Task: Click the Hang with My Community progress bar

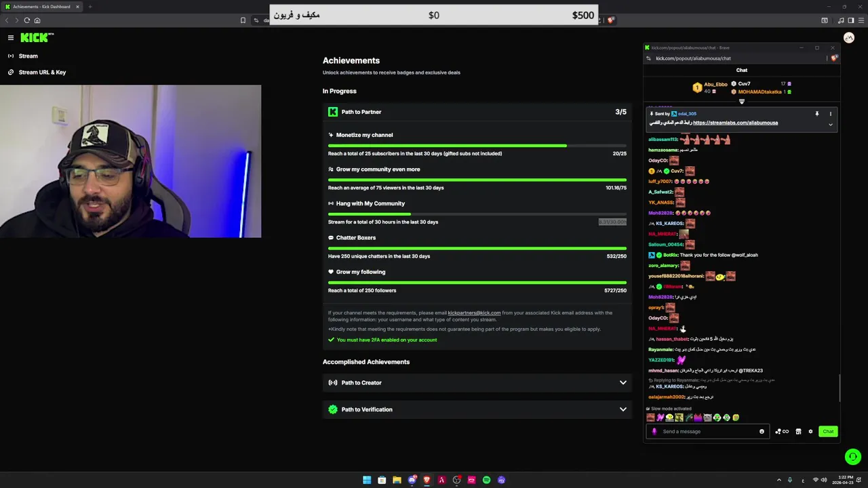Action: (x=477, y=214)
